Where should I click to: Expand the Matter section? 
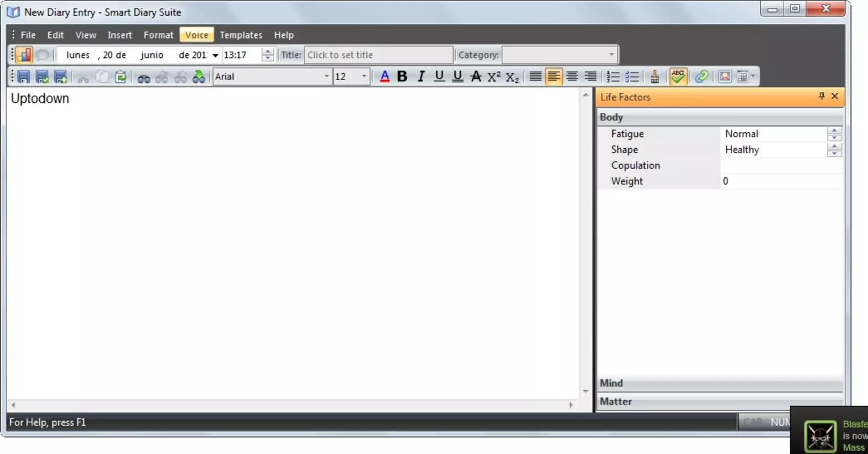pyautogui.click(x=720, y=402)
